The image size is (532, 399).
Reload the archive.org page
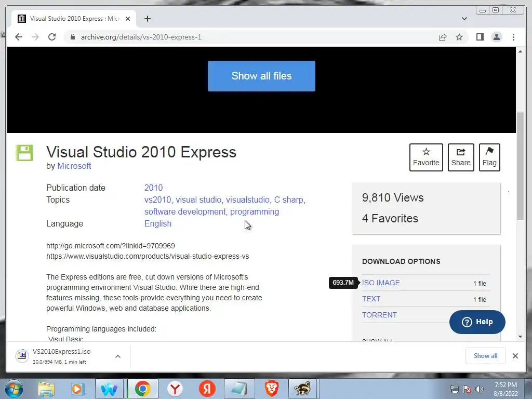pyautogui.click(x=52, y=37)
